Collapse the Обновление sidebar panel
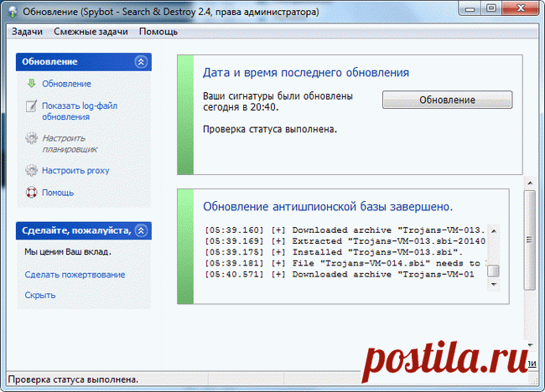This screenshot has height=392, width=545. (141, 62)
